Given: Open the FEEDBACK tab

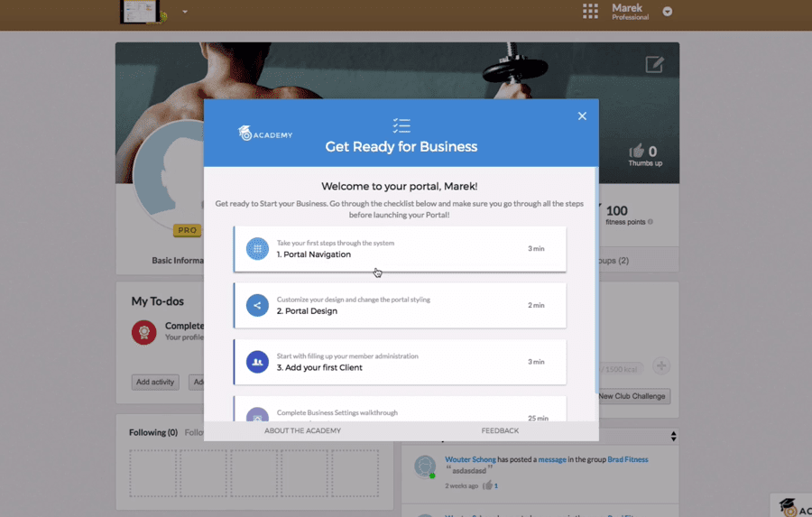Looking at the screenshot, I should point(500,431).
